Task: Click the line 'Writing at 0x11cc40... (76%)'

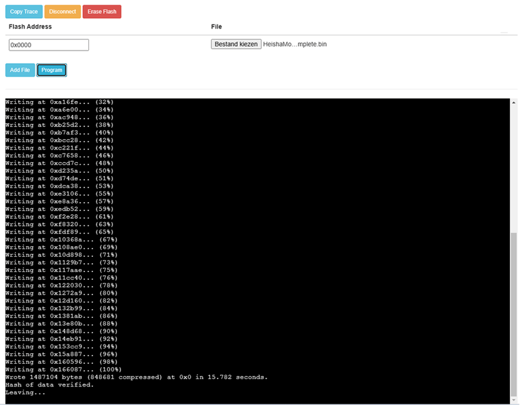Action: (x=61, y=278)
